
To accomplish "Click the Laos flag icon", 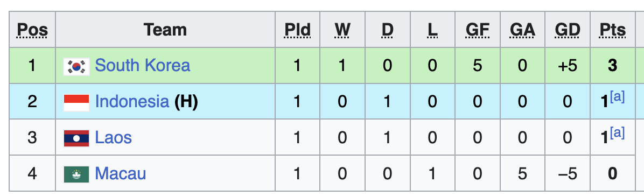I will [x=76, y=138].
